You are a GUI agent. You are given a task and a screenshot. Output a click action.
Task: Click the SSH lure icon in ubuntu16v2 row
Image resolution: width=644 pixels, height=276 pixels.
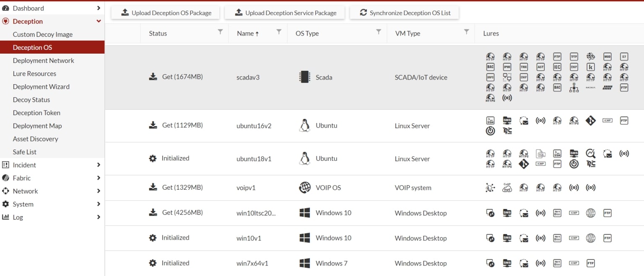[490, 121]
